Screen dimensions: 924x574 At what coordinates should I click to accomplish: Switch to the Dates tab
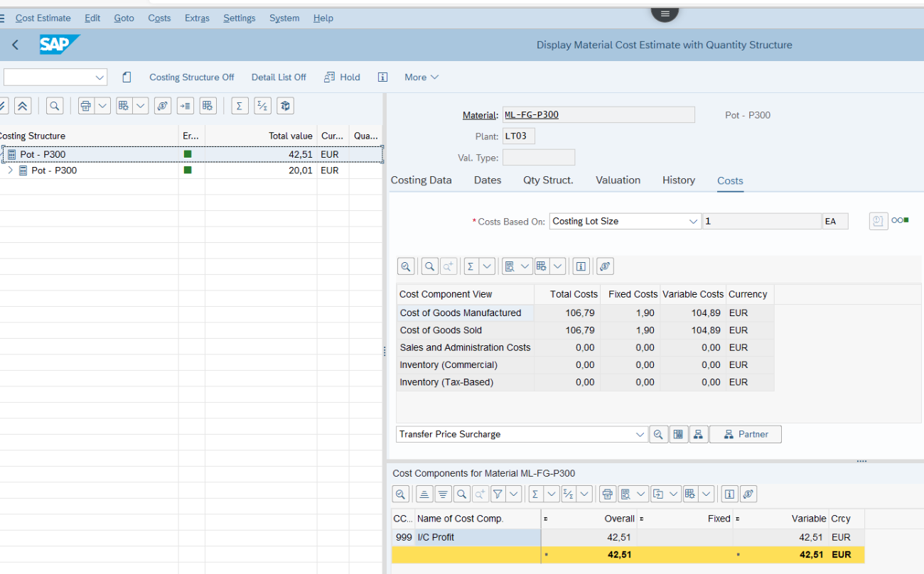click(x=488, y=180)
